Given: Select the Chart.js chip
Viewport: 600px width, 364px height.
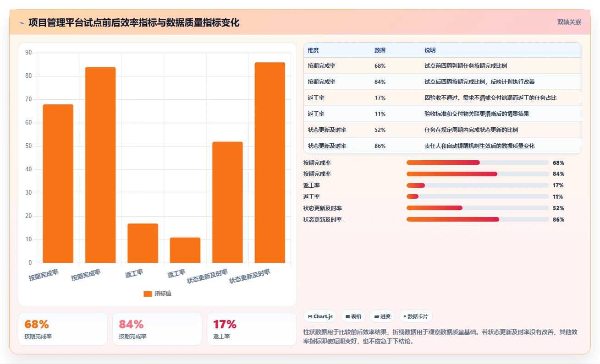Looking at the screenshot, I should click(x=320, y=316).
